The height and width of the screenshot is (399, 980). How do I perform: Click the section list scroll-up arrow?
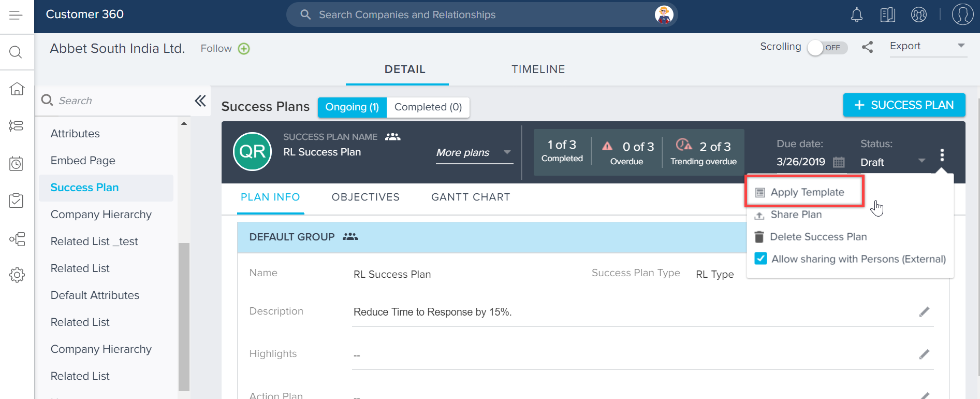point(184,123)
